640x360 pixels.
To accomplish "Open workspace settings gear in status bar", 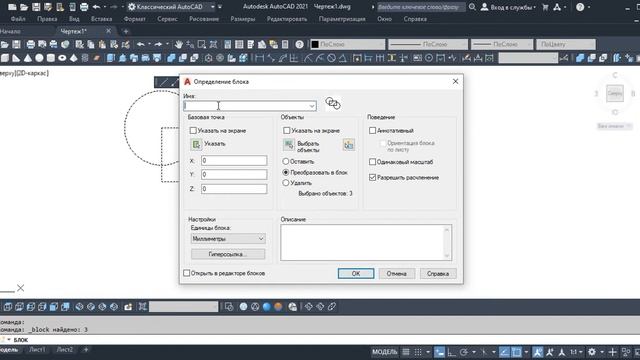I will (591, 352).
